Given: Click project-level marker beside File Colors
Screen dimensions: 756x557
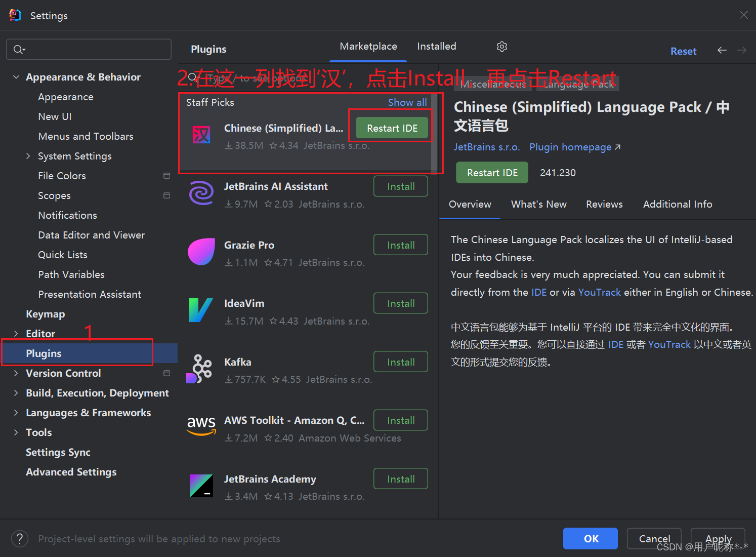Looking at the screenshot, I should tap(166, 176).
